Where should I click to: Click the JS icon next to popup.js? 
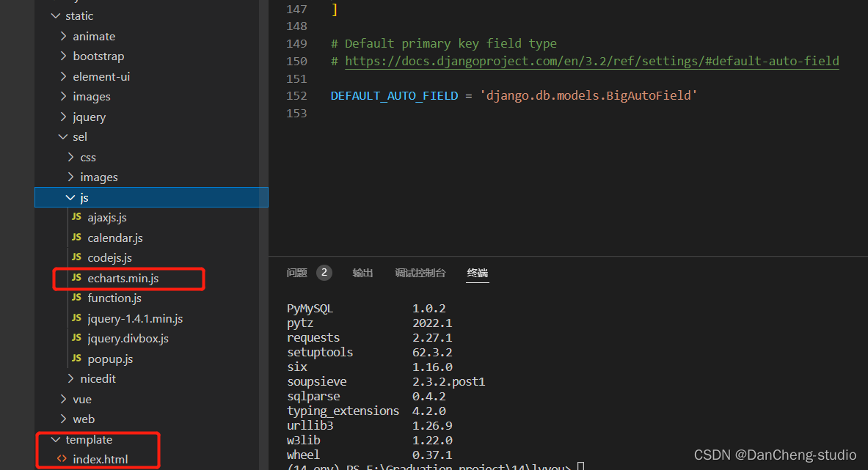pos(76,359)
